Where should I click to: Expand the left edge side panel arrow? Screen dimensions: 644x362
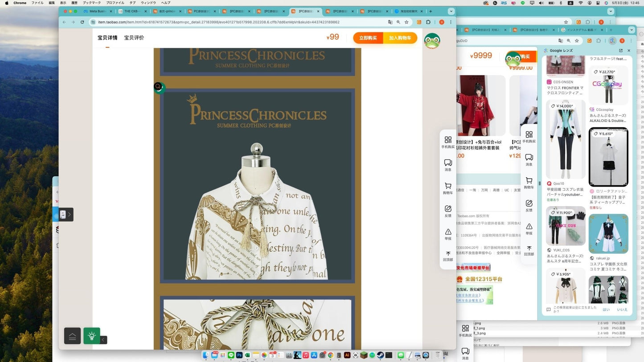tap(69, 215)
